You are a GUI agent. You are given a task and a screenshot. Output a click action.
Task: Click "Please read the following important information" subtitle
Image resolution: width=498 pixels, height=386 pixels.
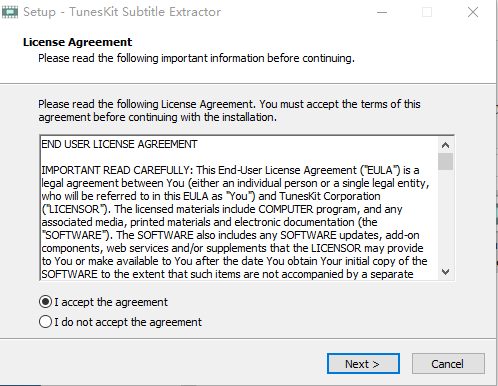(x=196, y=58)
